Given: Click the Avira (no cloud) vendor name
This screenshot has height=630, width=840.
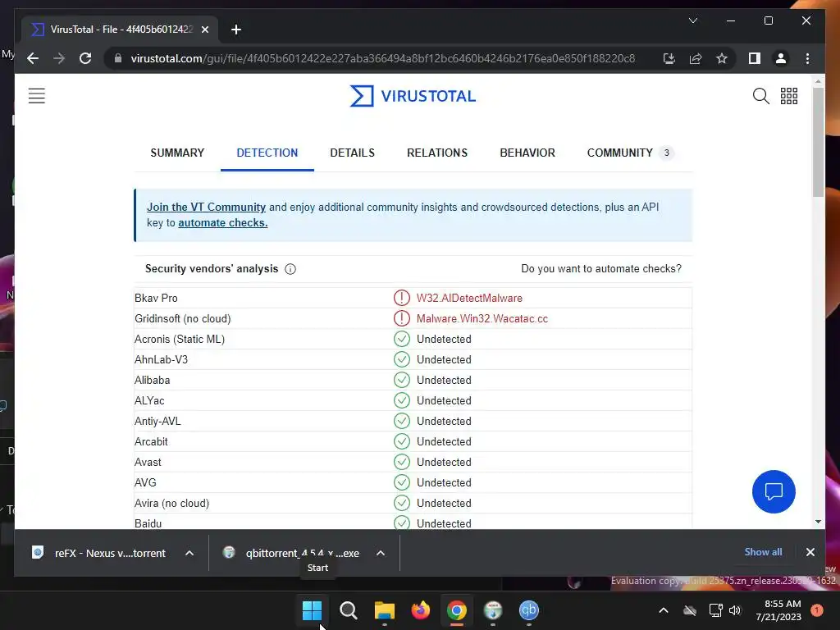Looking at the screenshot, I should [172, 504].
